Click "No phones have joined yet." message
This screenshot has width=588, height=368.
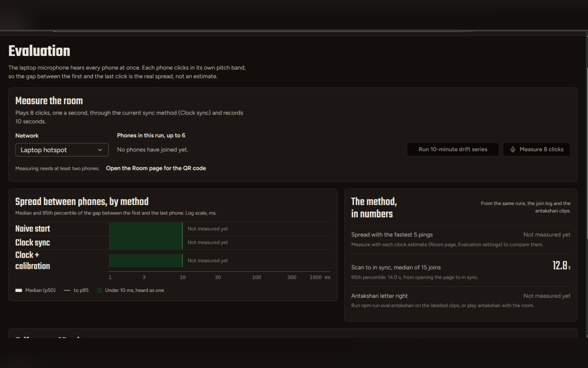click(x=152, y=150)
